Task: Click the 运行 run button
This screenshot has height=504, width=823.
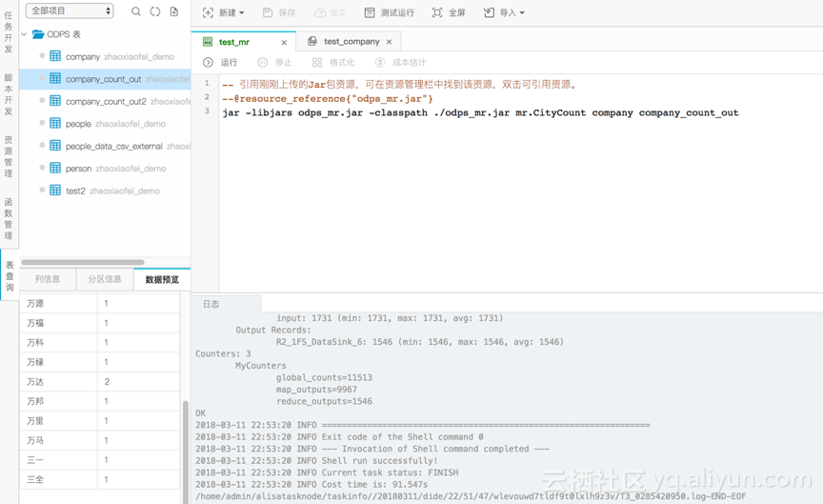Action: pos(220,63)
